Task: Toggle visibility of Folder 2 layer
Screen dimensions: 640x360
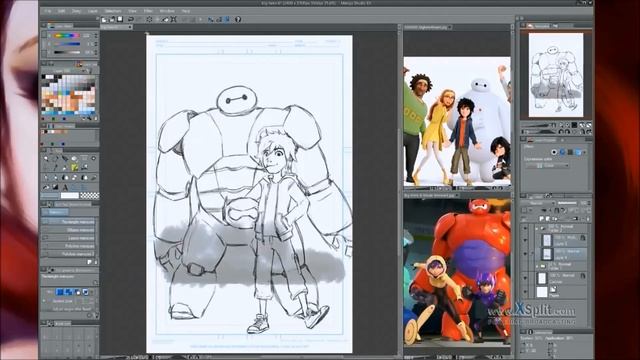Action: pos(525,228)
